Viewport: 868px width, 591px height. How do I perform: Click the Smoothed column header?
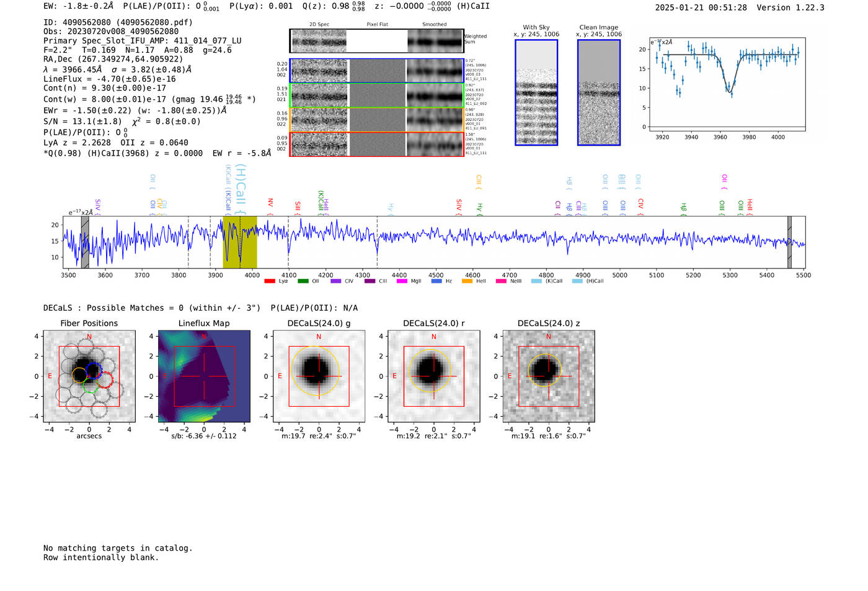pos(435,25)
